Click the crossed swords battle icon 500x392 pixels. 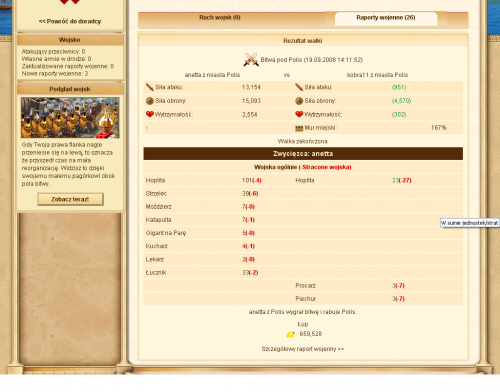(x=251, y=60)
